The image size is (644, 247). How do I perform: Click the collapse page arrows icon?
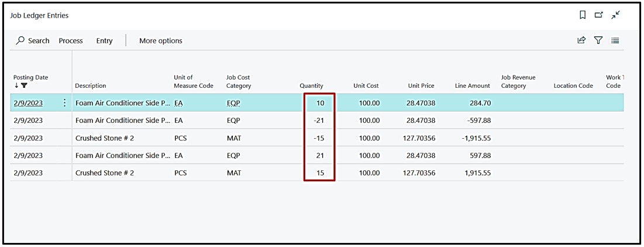[x=615, y=15]
